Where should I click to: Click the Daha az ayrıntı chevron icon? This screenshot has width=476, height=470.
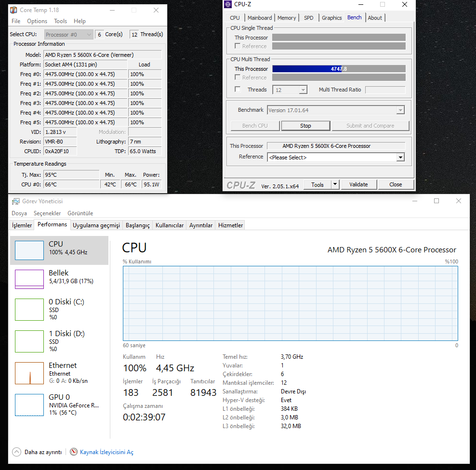click(17, 452)
